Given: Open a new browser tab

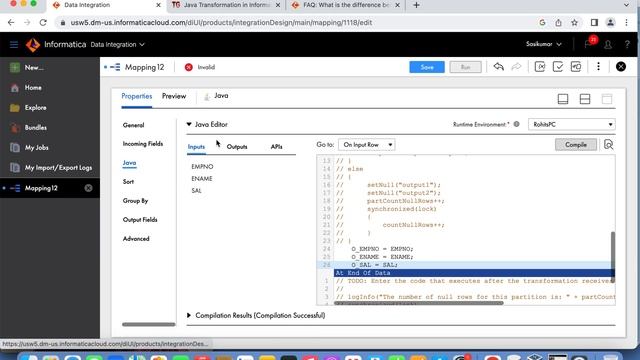Looking at the screenshot, I should click(x=416, y=5).
